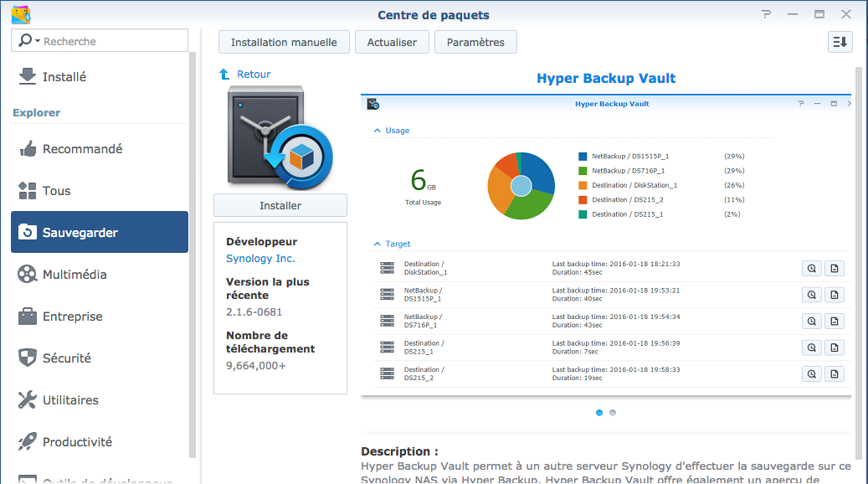868x484 pixels.
Task: Collapse the Usage section
Action: 377,131
